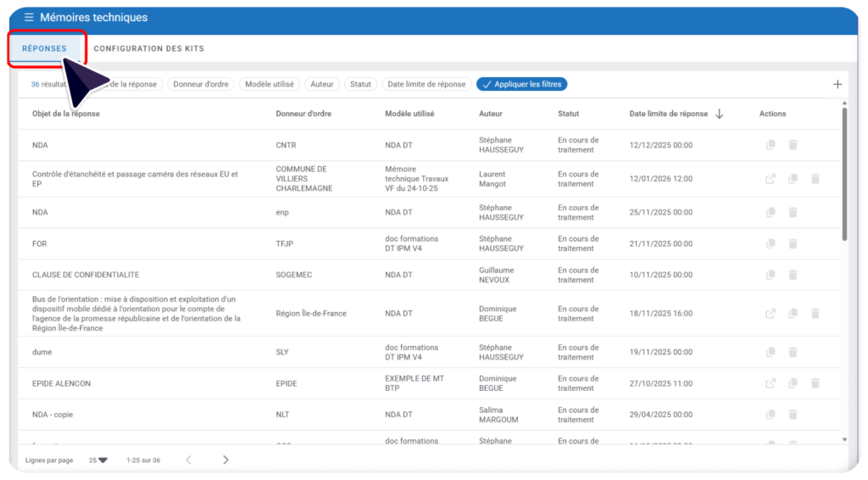The width and height of the screenshot is (868, 480).
Task: Delete the Région Île-de-France response
Action: 815,314
